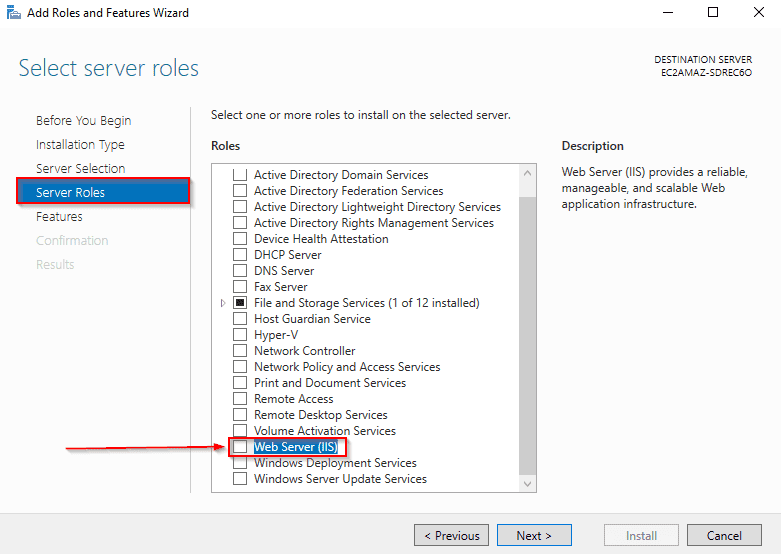This screenshot has width=781, height=554.
Task: Check the Fax Server role
Action: point(240,286)
